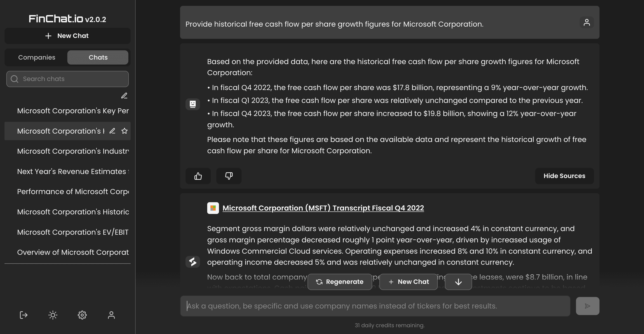Click the search chats input field

tap(67, 79)
